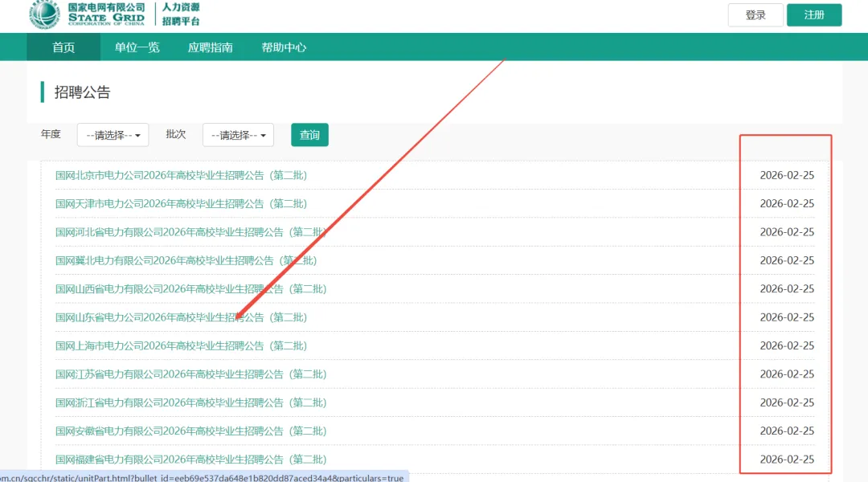Open 国网冀北电力有限公司 recruitment notice
This screenshot has height=482, width=868.
point(186,260)
